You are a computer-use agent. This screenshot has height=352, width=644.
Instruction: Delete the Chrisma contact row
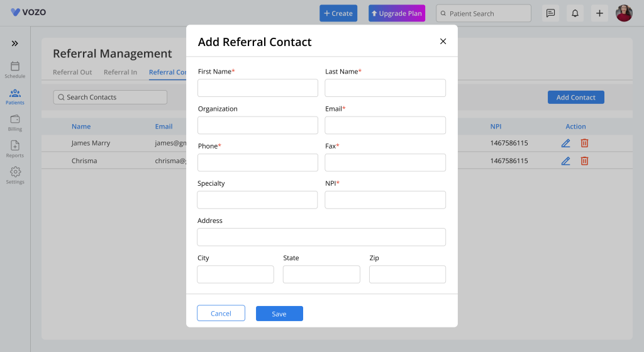click(x=584, y=161)
